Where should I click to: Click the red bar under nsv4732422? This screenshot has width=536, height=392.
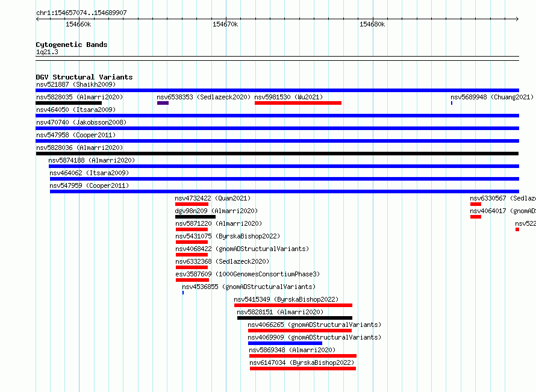point(192,204)
